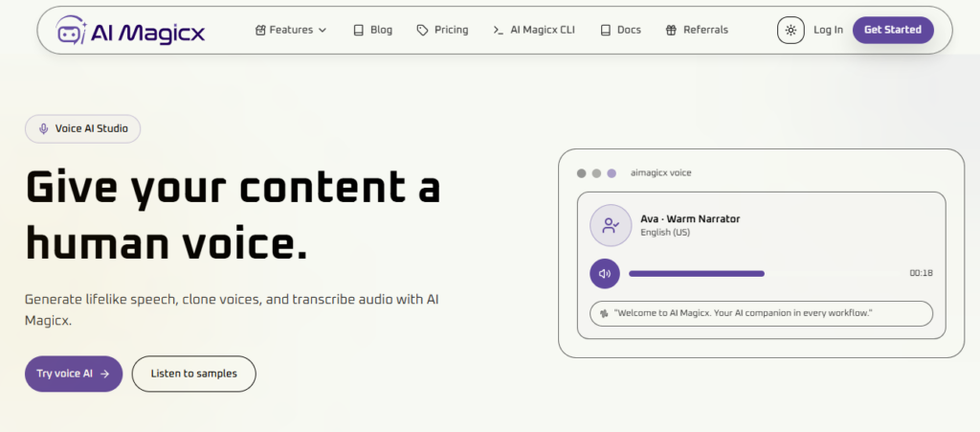Expand the Features chevron arrow
This screenshot has width=980, height=432.
[x=323, y=30]
